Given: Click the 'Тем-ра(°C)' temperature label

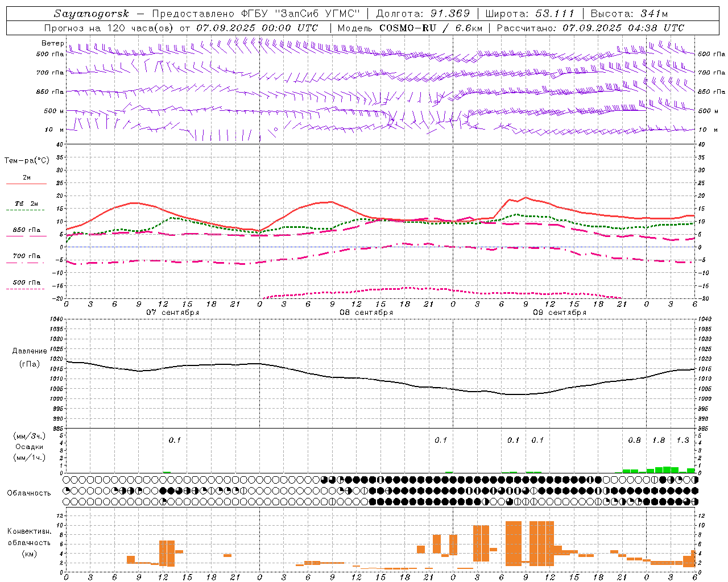Looking at the screenshot, I should (27, 161).
